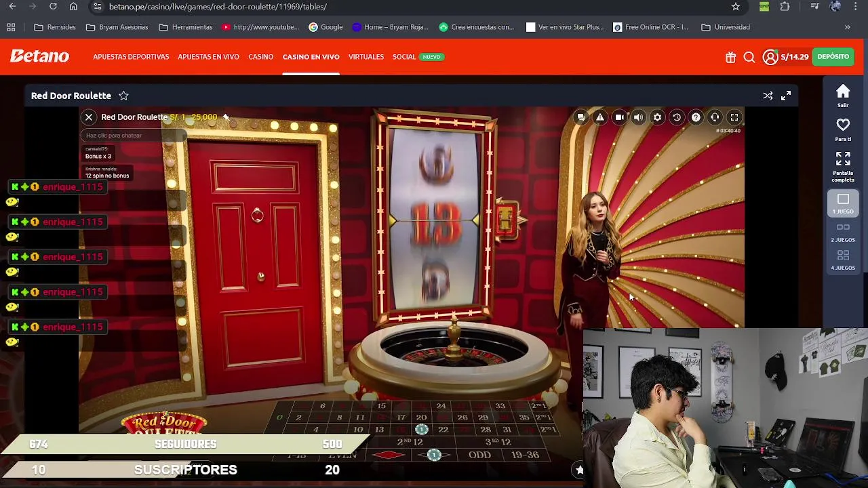Screen dimensions: 868x488
Task: Go back in browser
Action: tap(12, 7)
